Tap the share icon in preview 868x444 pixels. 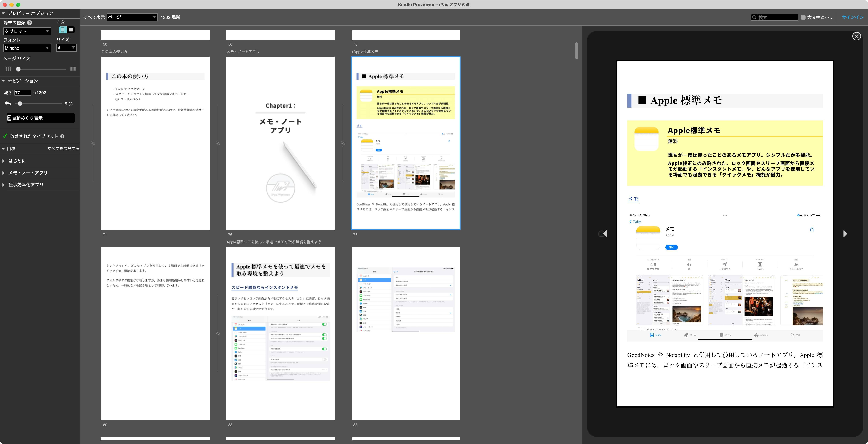pyautogui.click(x=812, y=229)
